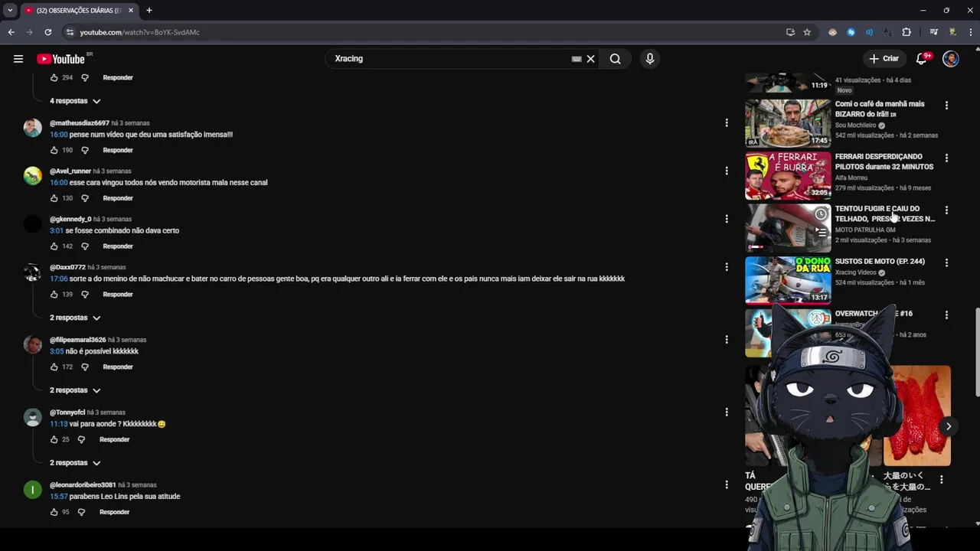
Task: Jump to timestamp 17:06 in @Daxx0772 comment
Action: 59,279
